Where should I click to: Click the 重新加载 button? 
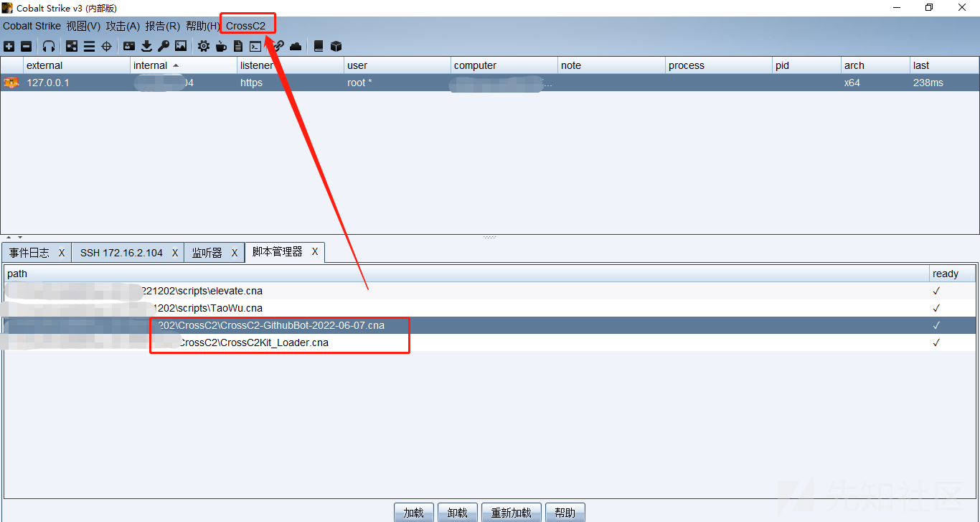coord(511,513)
